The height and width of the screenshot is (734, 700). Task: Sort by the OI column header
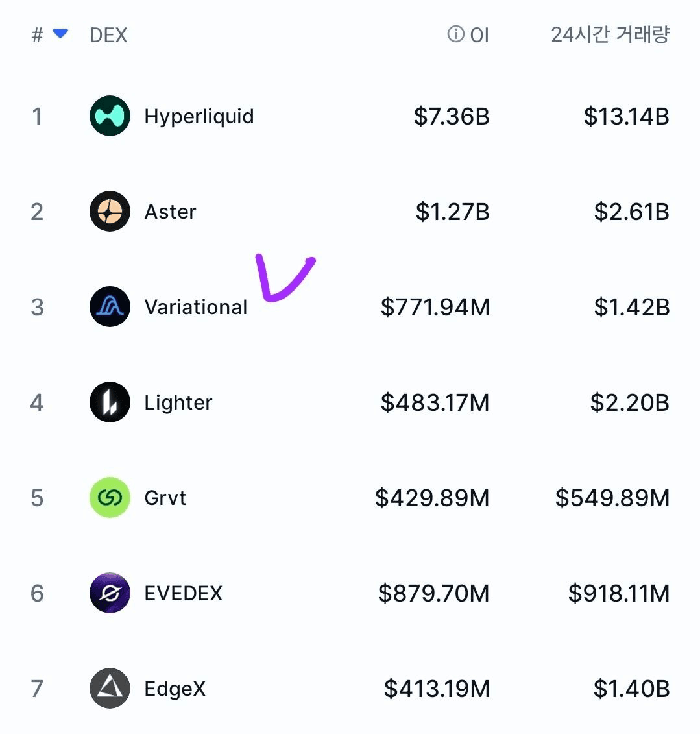[479, 35]
